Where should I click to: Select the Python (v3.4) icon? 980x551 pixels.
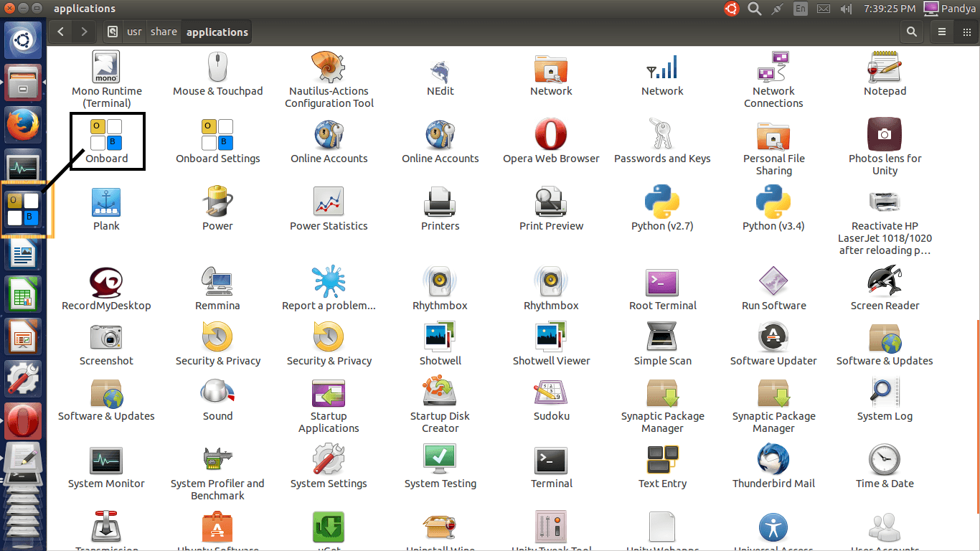click(x=773, y=202)
